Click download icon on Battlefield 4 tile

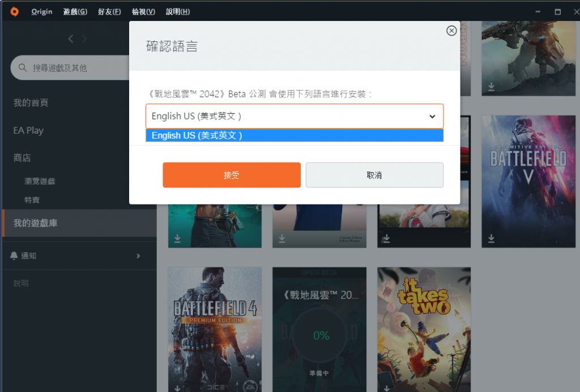[177, 388]
